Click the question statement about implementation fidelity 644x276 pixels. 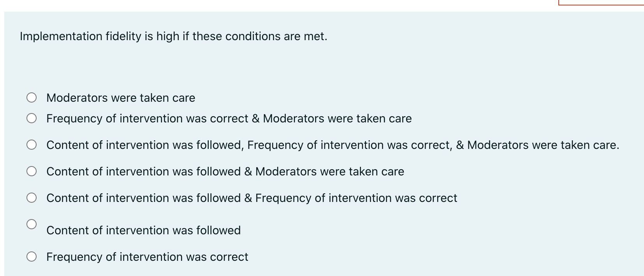(173, 36)
